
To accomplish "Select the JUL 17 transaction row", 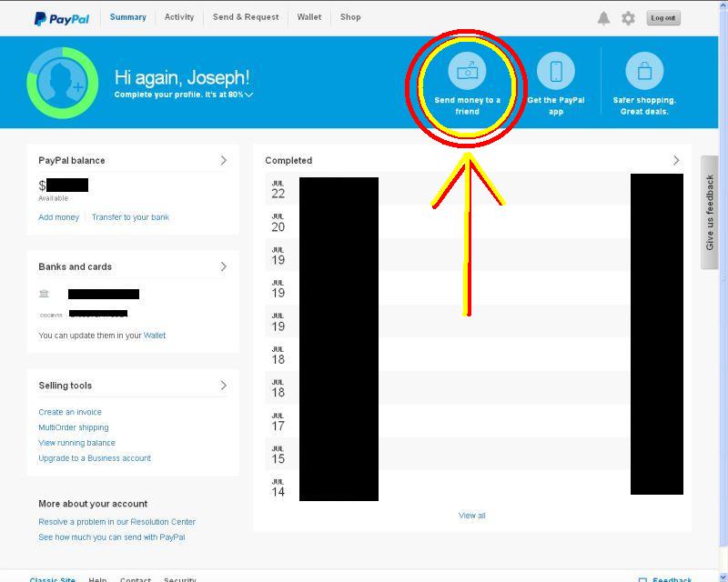I will click(474, 421).
